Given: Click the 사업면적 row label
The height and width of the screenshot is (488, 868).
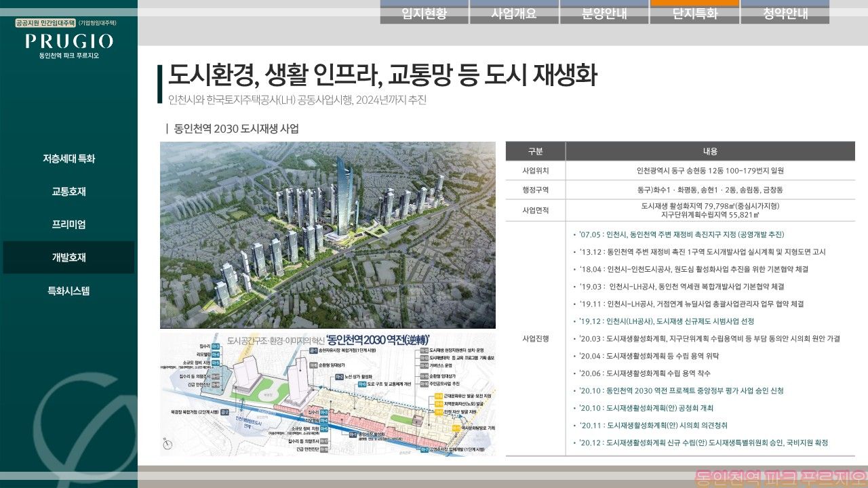Looking at the screenshot, I should (536, 210).
